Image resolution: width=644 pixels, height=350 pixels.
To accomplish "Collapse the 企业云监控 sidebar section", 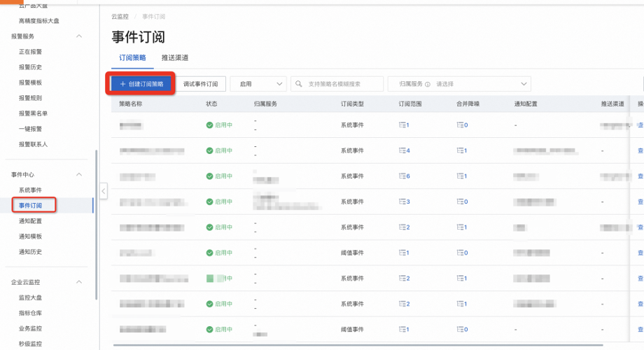I will [79, 282].
